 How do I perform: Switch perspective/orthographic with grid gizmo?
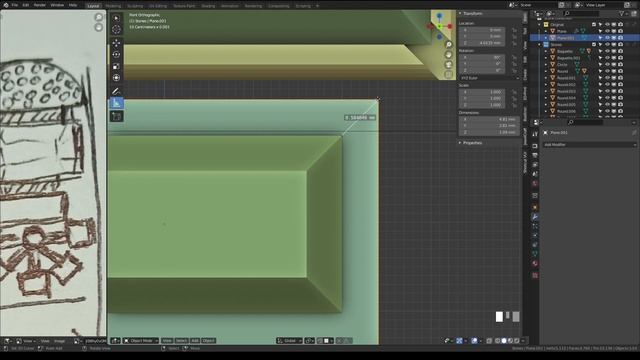[449, 75]
